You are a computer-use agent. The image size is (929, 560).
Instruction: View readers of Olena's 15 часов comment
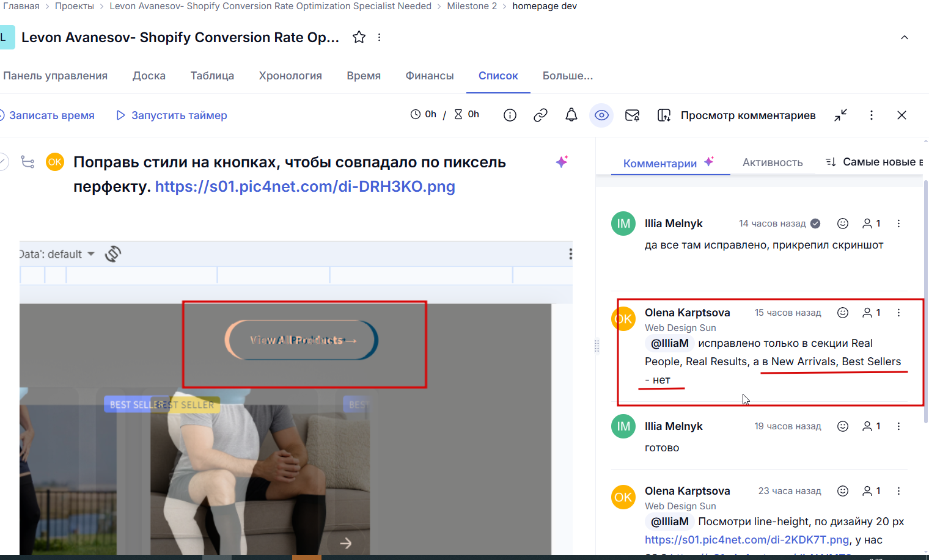[x=872, y=313]
